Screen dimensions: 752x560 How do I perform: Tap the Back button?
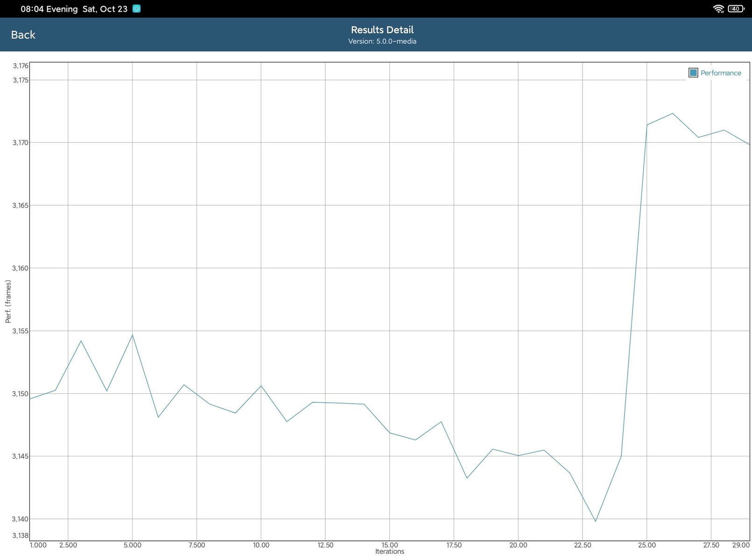coord(23,35)
